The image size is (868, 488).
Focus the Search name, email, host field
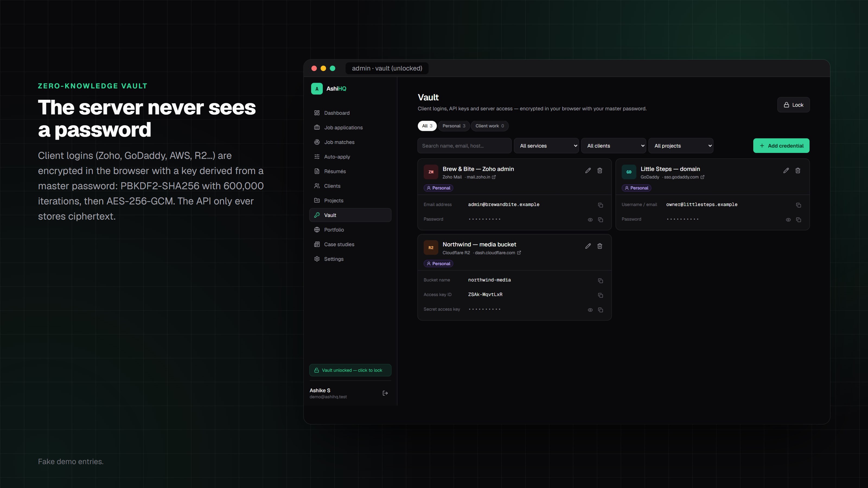tap(464, 146)
